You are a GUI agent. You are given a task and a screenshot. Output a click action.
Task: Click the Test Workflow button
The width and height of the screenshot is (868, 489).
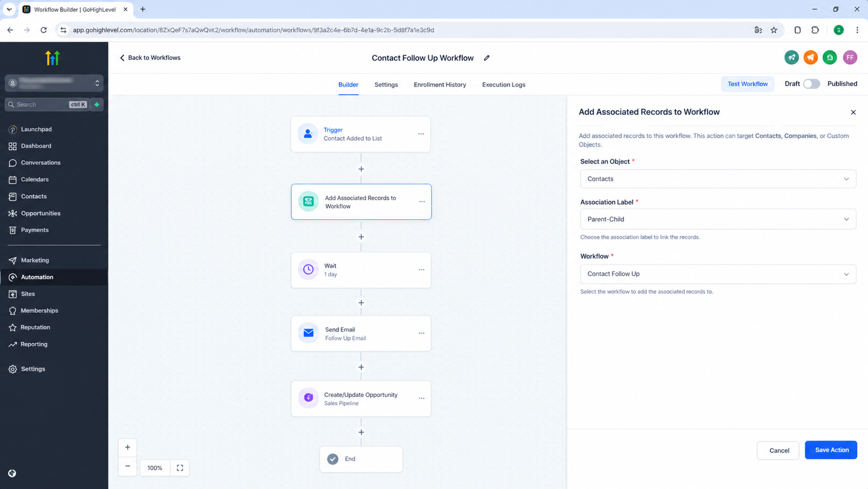point(748,84)
